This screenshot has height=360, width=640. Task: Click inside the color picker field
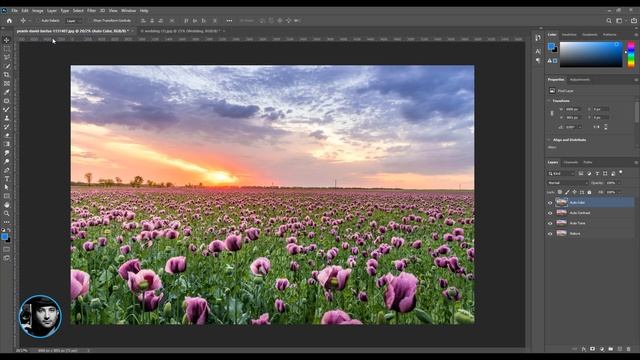pyautogui.click(x=590, y=54)
